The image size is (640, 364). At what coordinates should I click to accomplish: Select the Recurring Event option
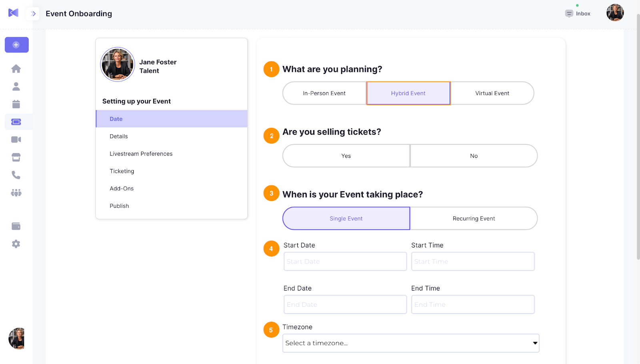(x=474, y=219)
